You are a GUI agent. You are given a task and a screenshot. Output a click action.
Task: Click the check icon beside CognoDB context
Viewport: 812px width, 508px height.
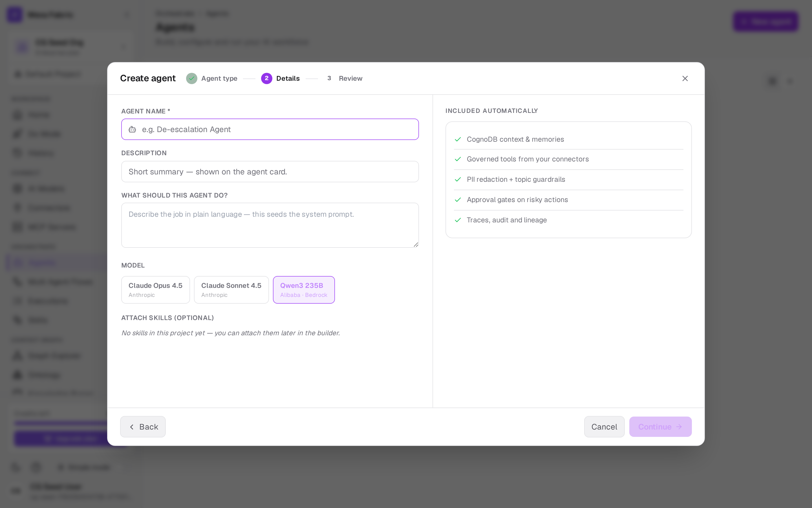(x=458, y=139)
